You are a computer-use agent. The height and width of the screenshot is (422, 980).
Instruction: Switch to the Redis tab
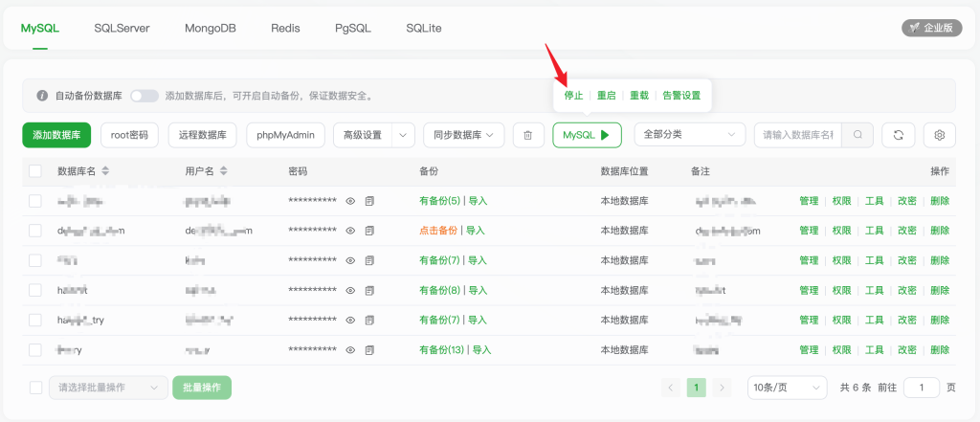285,28
